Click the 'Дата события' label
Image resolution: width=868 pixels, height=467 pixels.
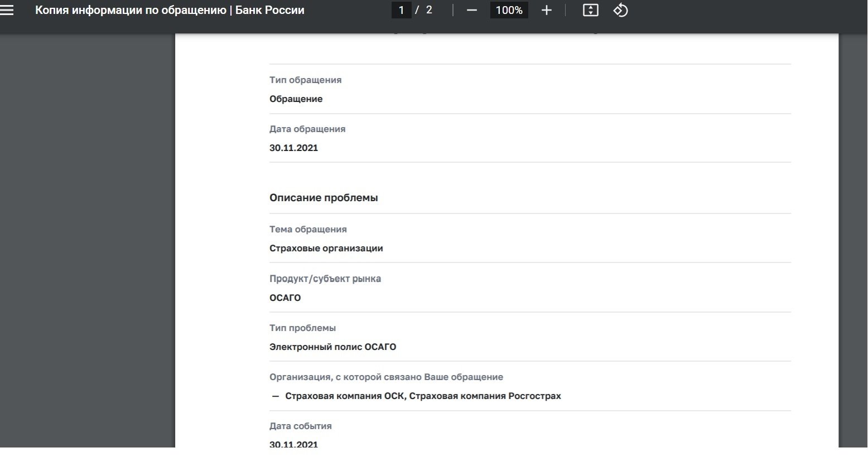coord(300,426)
